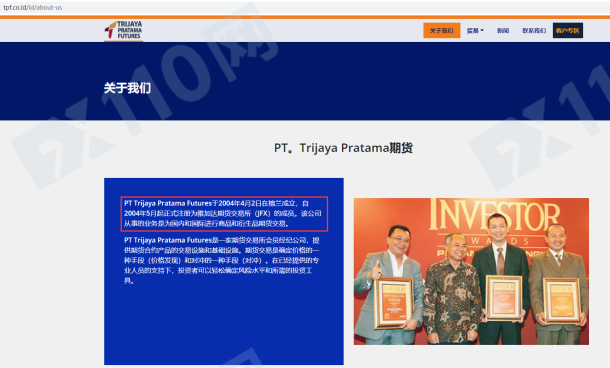Click the tpf.co.id/id/about-us address bar
610x368 pixels.
(x=33, y=7)
